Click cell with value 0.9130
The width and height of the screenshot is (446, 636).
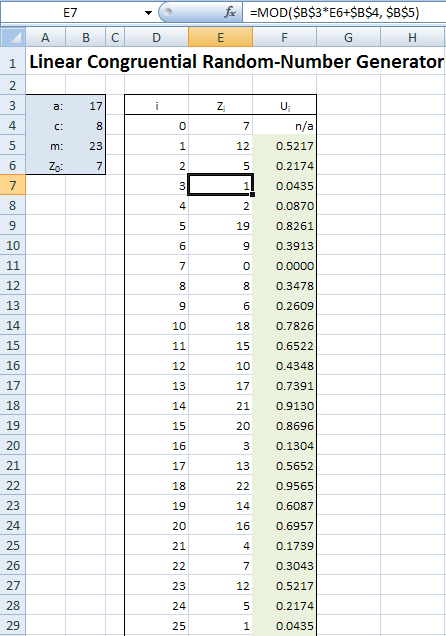click(285, 406)
